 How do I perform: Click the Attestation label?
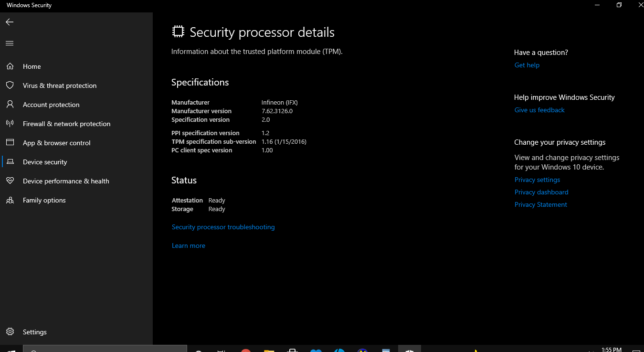coord(187,200)
